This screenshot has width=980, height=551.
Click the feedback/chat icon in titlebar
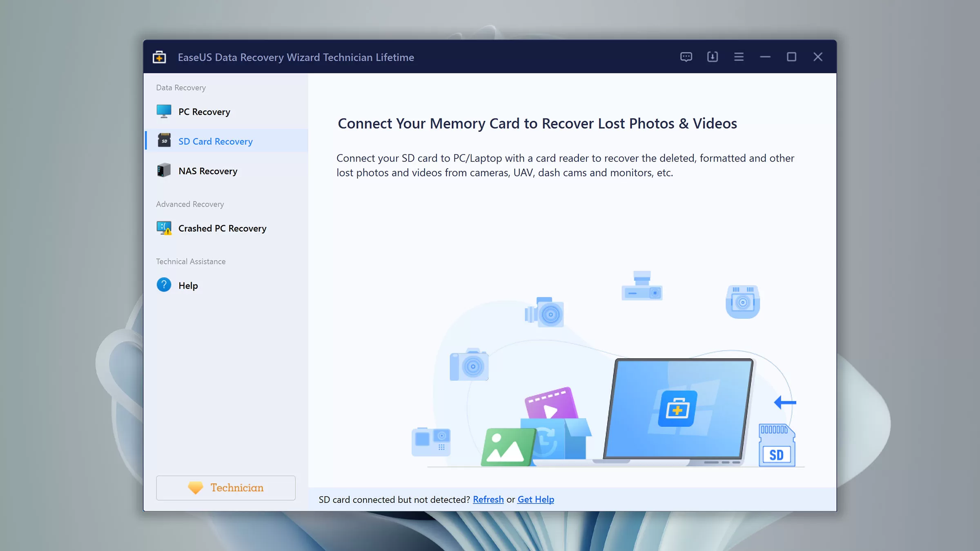tap(686, 56)
